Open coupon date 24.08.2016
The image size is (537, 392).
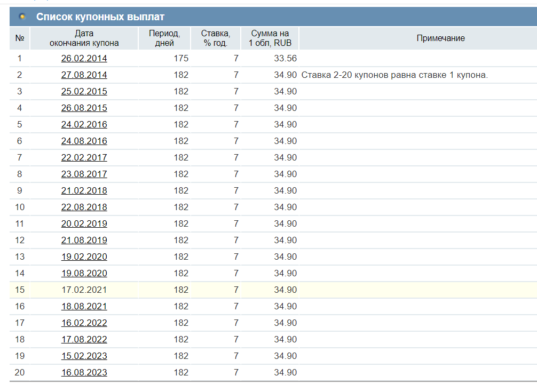(84, 141)
